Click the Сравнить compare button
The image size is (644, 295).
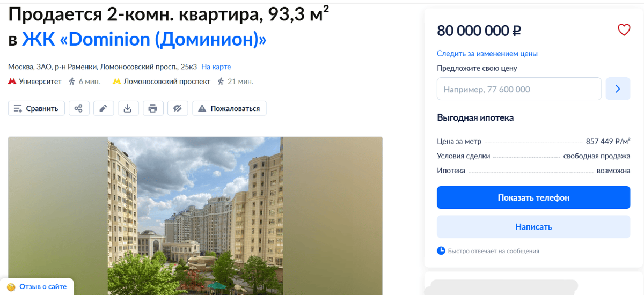[x=36, y=108]
